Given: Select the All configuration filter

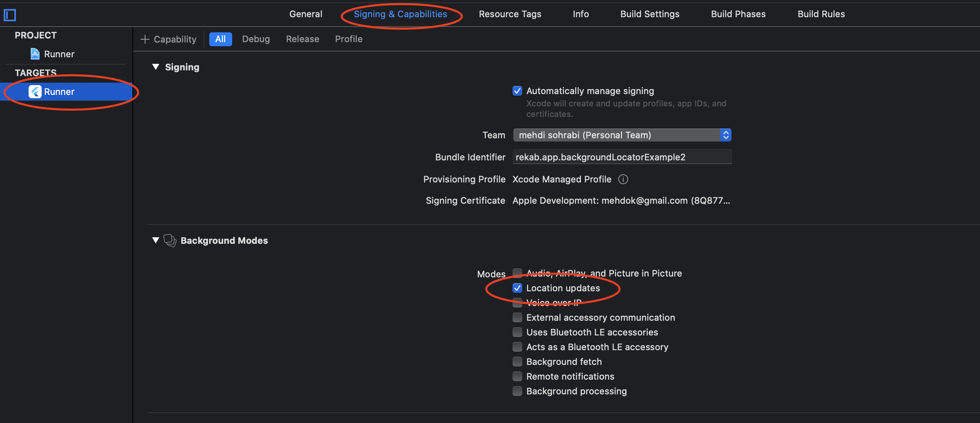Looking at the screenshot, I should pos(220,39).
